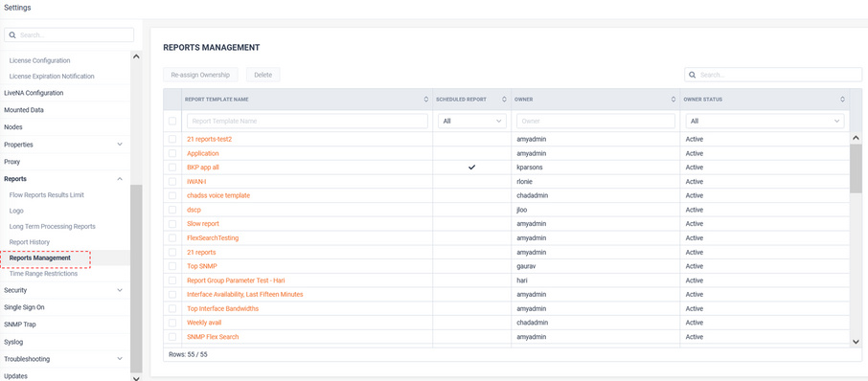Viewport: 868px width, 381px height.
Task: Expand the Troubleshooting sidebar section
Action: pyautogui.click(x=120, y=359)
